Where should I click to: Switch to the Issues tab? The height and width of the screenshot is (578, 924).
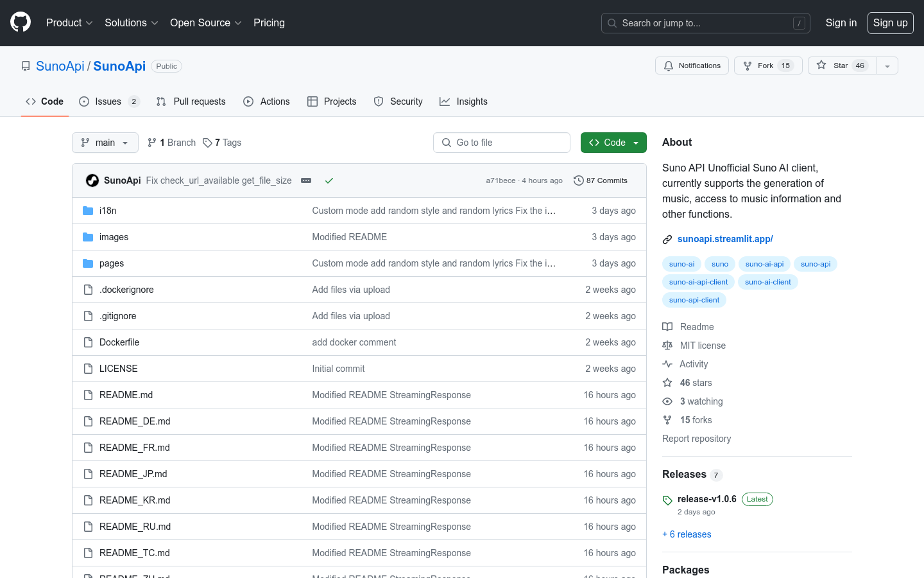pyautogui.click(x=109, y=101)
